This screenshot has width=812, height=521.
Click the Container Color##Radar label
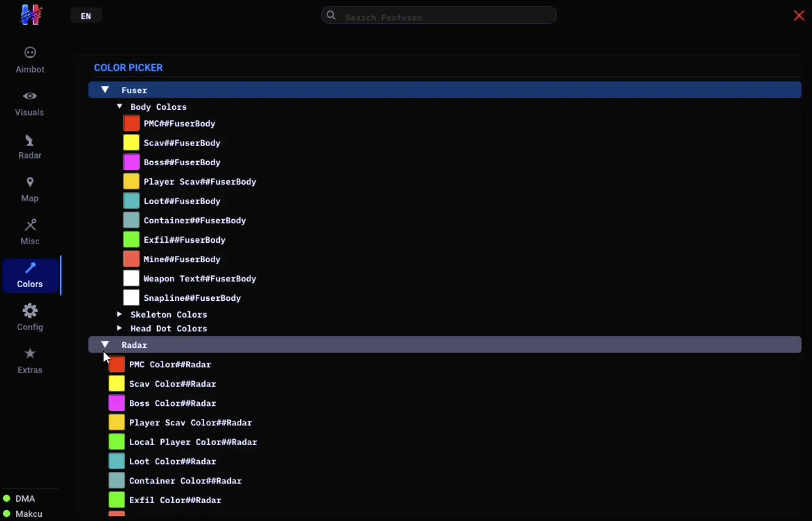(185, 481)
